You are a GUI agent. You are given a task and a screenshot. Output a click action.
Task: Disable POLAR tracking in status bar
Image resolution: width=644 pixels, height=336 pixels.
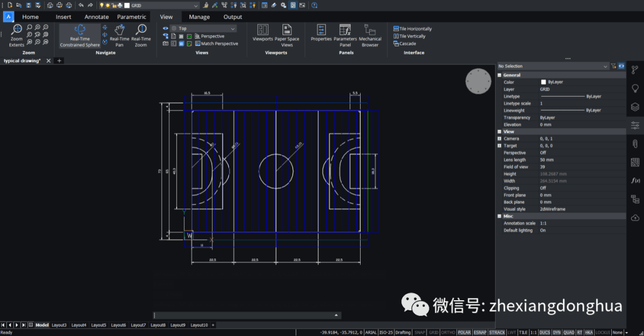[464, 332]
